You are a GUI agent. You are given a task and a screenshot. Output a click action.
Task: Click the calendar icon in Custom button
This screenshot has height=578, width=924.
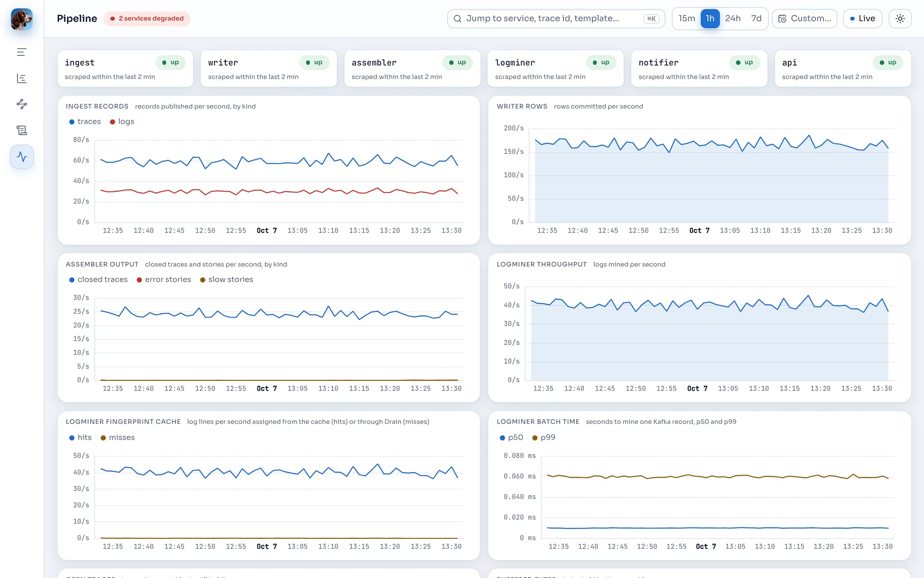(x=782, y=19)
